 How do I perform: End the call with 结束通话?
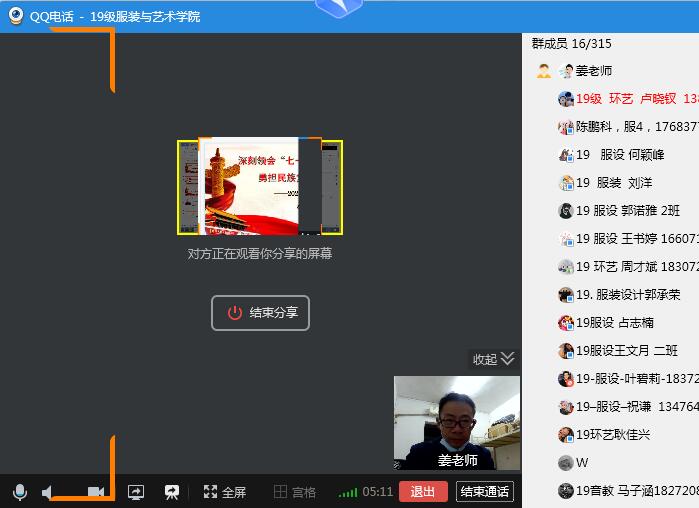pos(485,492)
